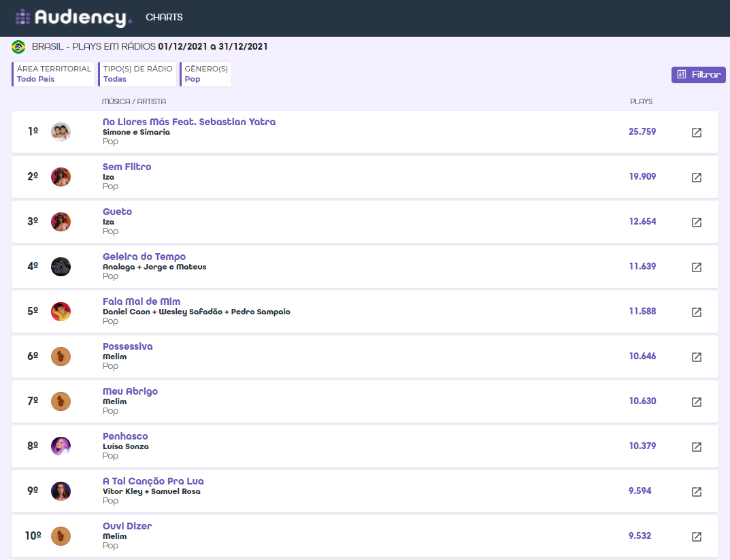Open external link for Gueto
The width and height of the screenshot is (730, 560).
tap(697, 222)
